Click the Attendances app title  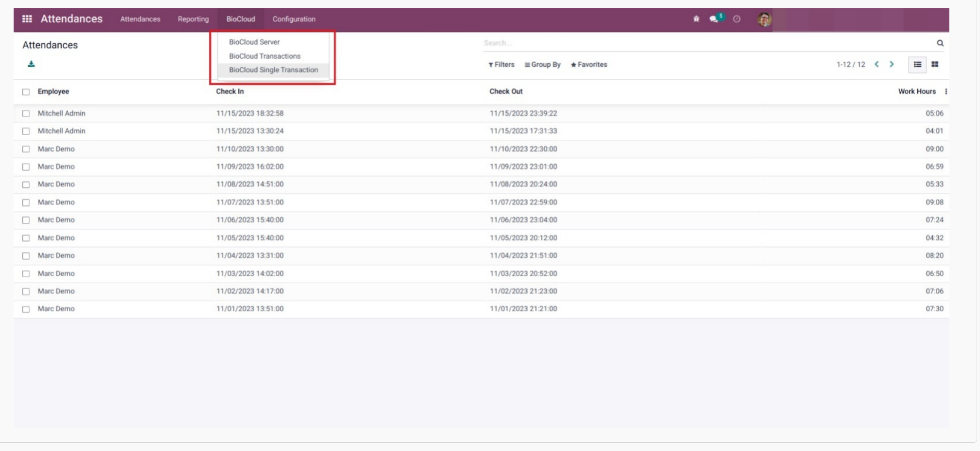(71, 19)
